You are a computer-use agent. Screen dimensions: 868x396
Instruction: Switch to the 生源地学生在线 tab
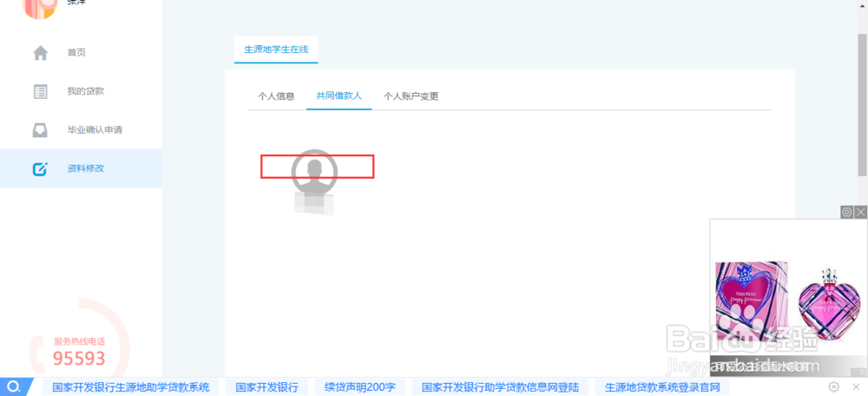pyautogui.click(x=276, y=49)
